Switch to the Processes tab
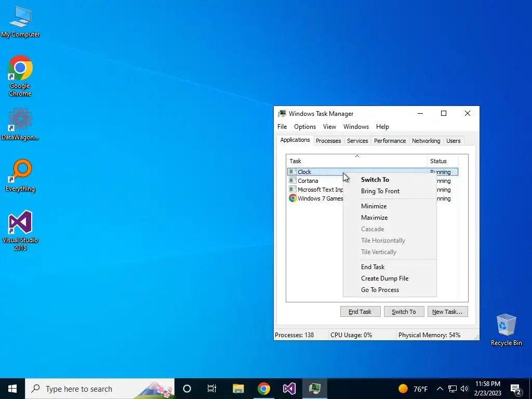 point(328,141)
